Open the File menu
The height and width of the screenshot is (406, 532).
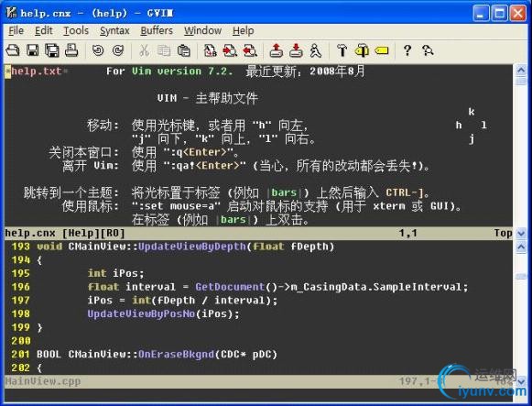tap(16, 30)
